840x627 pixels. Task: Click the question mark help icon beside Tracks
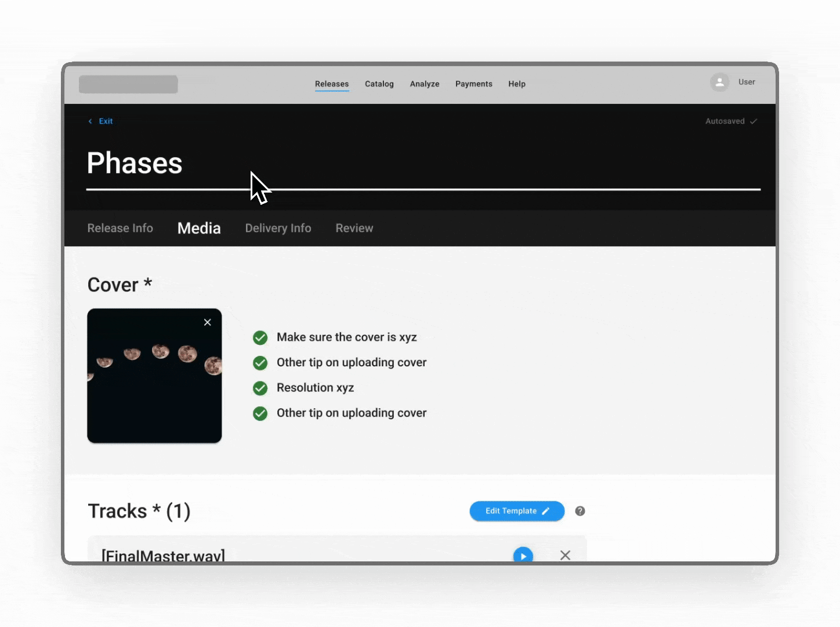[x=580, y=511]
